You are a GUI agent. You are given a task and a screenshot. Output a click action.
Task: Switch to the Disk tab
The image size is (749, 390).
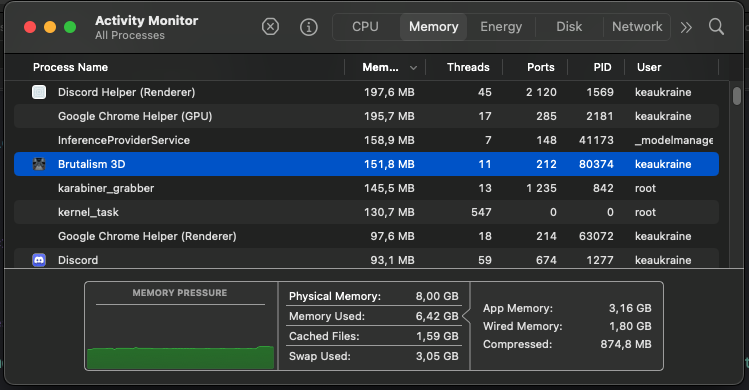coord(569,27)
